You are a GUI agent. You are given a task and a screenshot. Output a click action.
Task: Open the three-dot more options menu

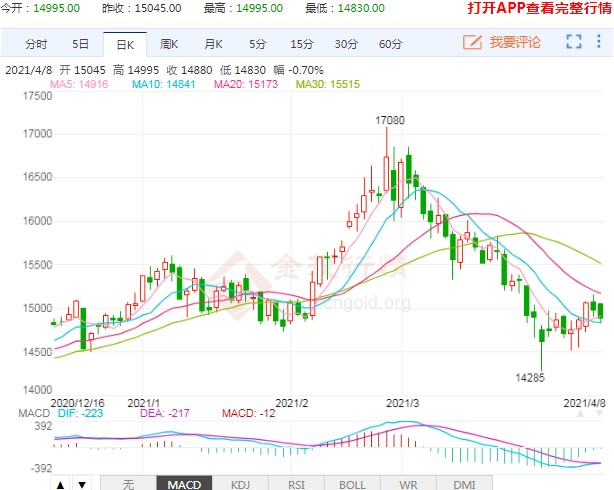(599, 42)
